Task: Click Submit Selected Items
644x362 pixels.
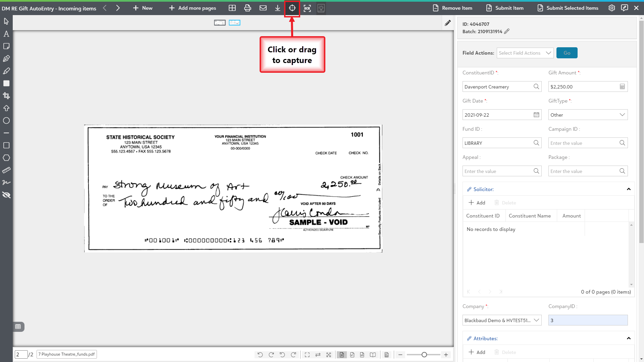Action: pos(568,8)
